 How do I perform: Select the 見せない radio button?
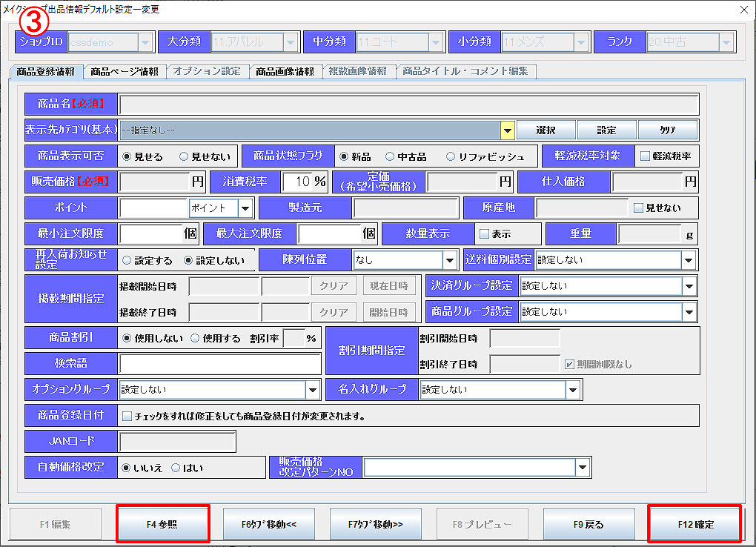(x=184, y=156)
